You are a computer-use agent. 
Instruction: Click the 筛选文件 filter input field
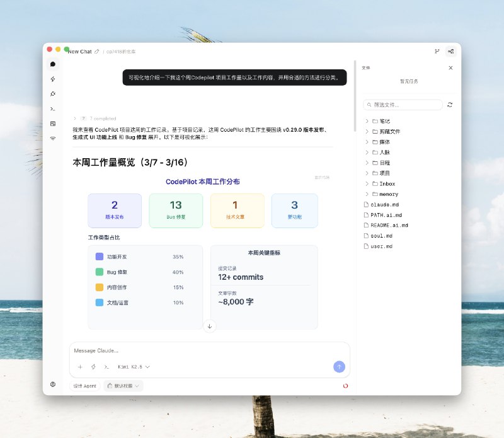[x=403, y=104]
